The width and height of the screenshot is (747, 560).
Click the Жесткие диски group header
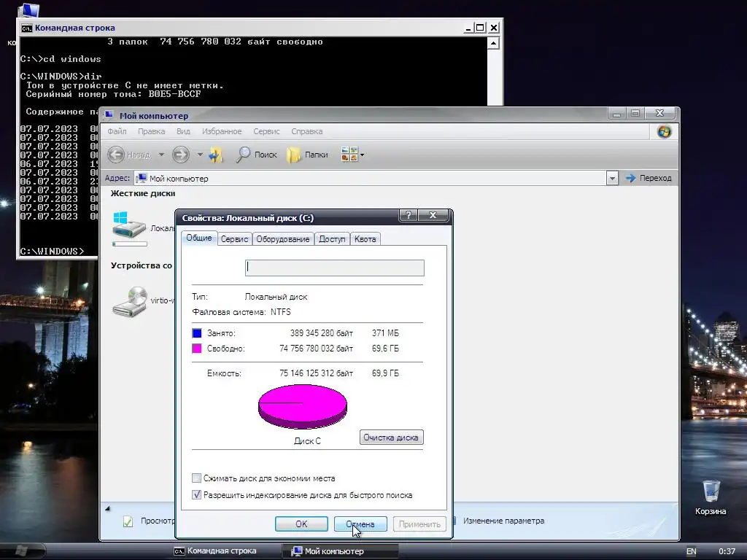[143, 193]
